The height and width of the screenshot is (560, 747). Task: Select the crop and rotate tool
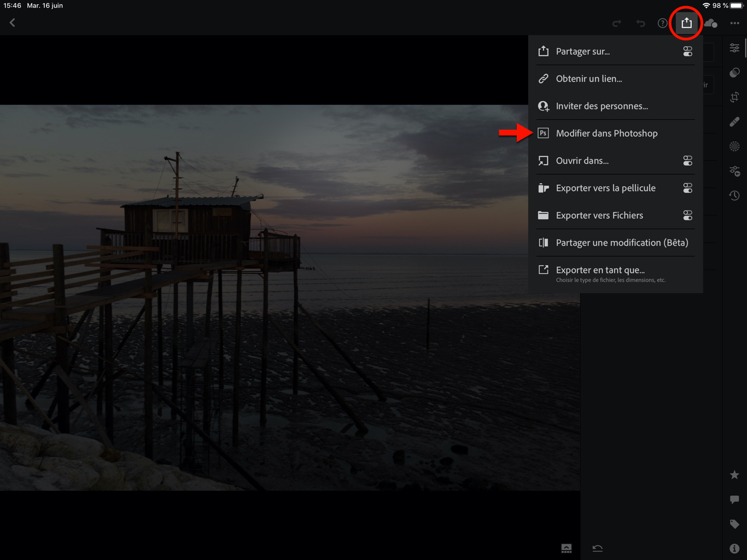click(x=734, y=97)
